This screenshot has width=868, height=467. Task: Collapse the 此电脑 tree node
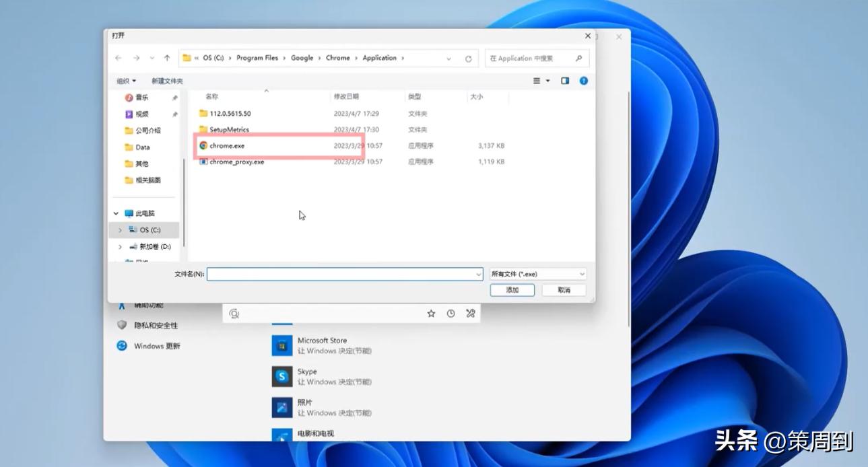pos(116,213)
